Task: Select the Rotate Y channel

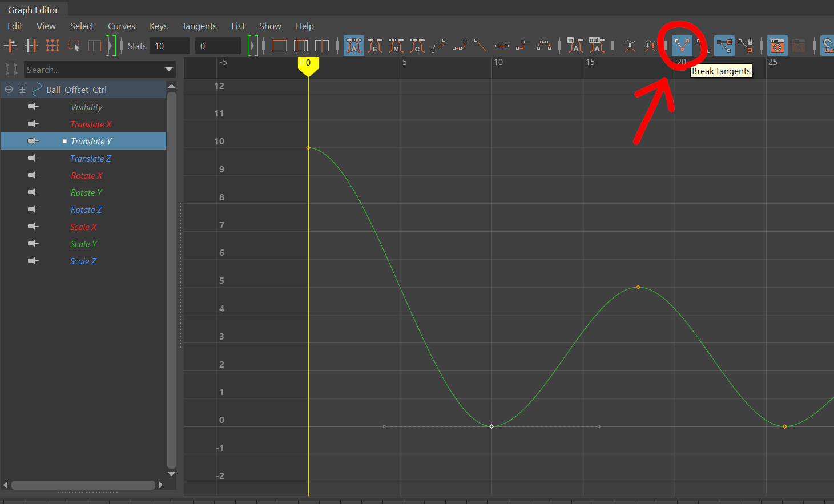Action: [x=86, y=192]
